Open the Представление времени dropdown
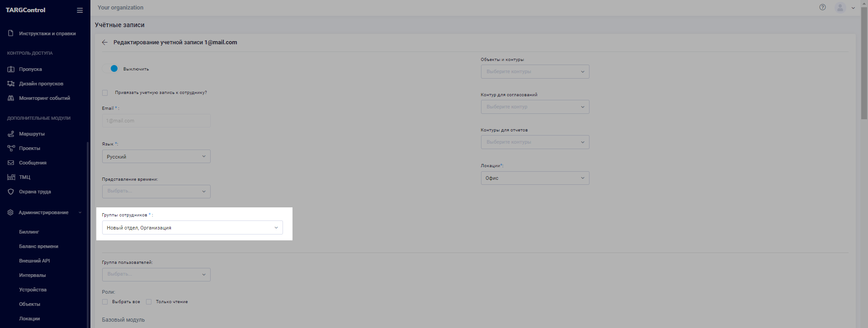The width and height of the screenshot is (868, 328). coord(156,191)
